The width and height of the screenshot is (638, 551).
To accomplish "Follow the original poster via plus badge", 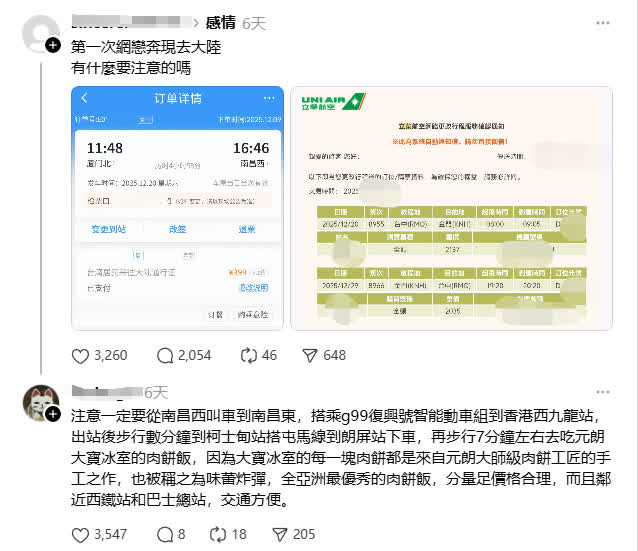I will click(x=53, y=45).
